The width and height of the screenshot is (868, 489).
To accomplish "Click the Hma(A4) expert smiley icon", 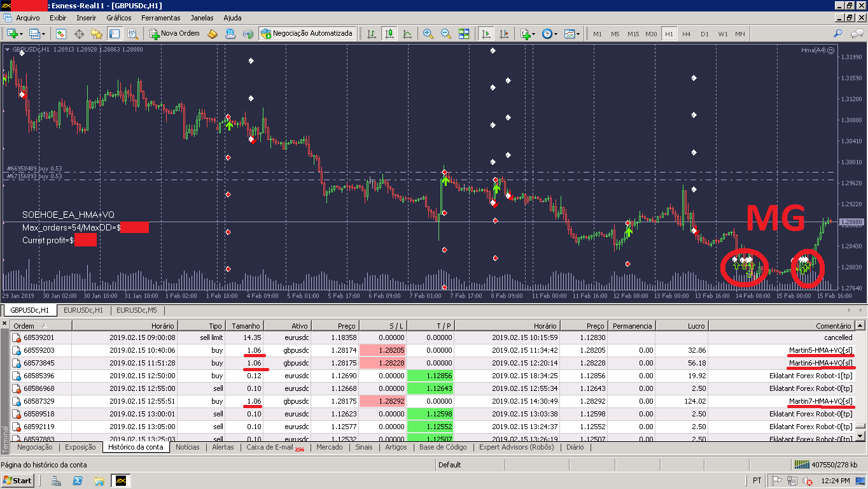I will [830, 50].
